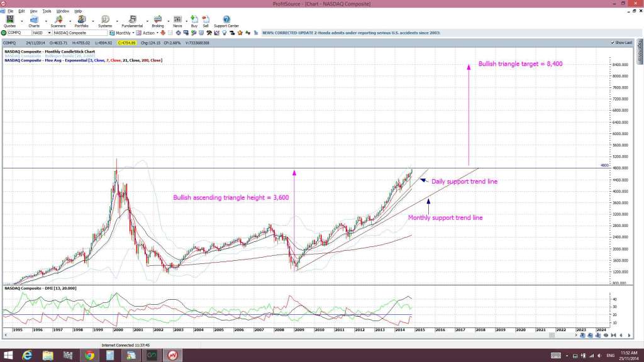
Task: Click the taskbar clock showing 11:52 AM
Action: [629, 356]
